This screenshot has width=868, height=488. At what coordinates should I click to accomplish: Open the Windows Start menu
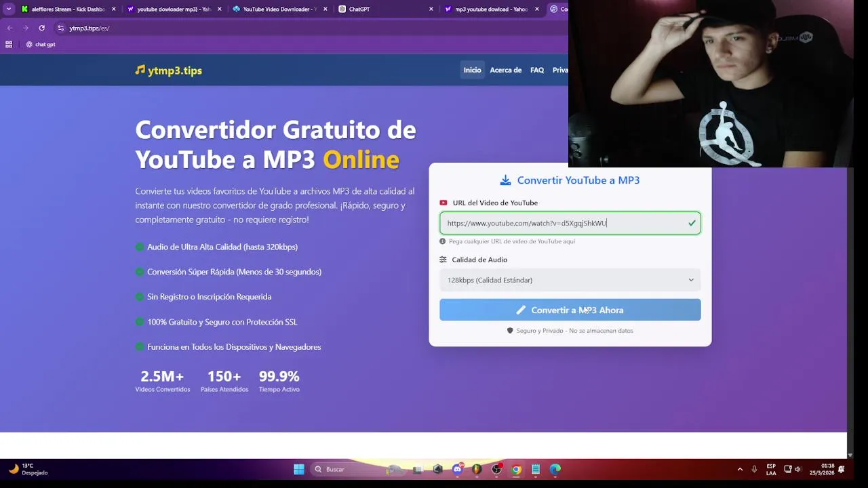tap(299, 469)
